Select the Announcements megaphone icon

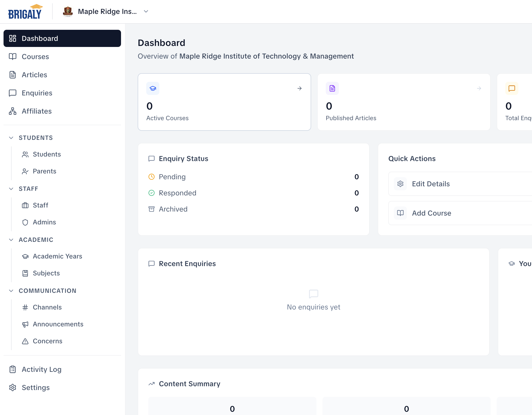pos(25,324)
